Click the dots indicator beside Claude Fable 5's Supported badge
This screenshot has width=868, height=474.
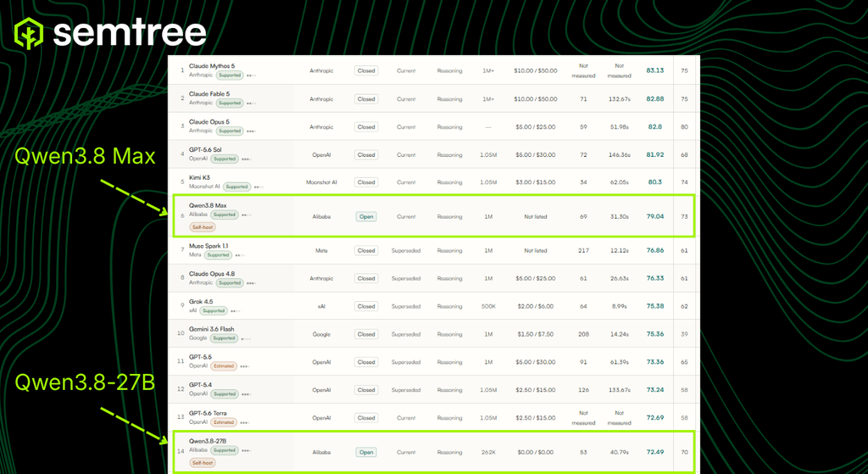[251, 103]
